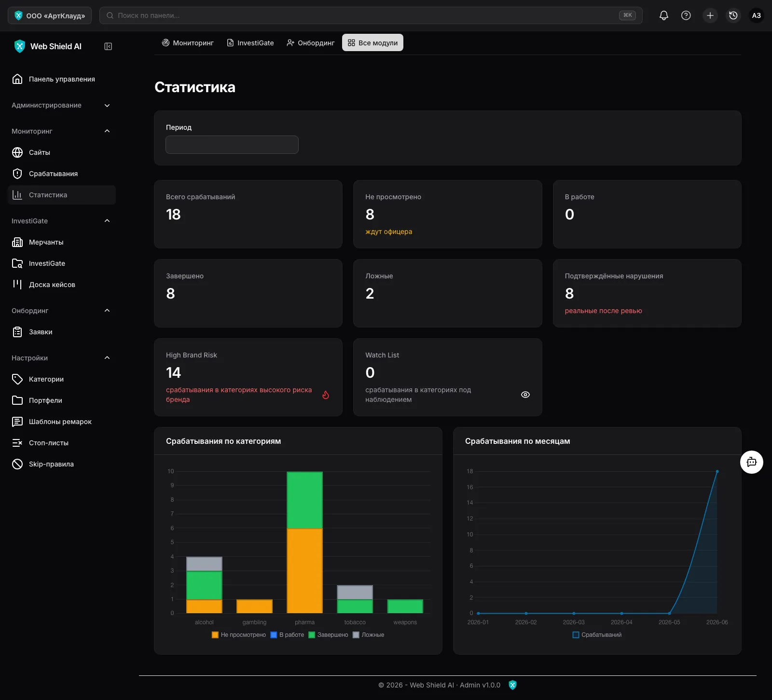The height and width of the screenshot is (700, 772).
Task: Click the help question mark icon
Action: (686, 15)
